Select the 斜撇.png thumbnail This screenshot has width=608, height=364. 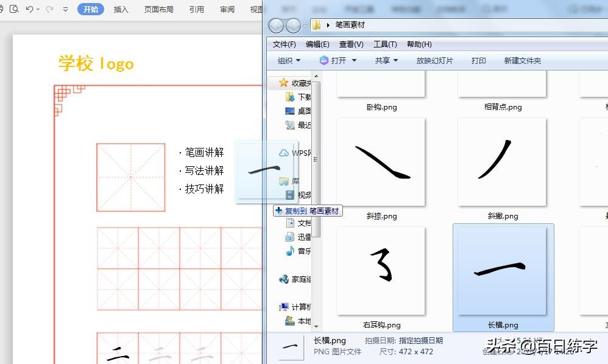[502, 162]
